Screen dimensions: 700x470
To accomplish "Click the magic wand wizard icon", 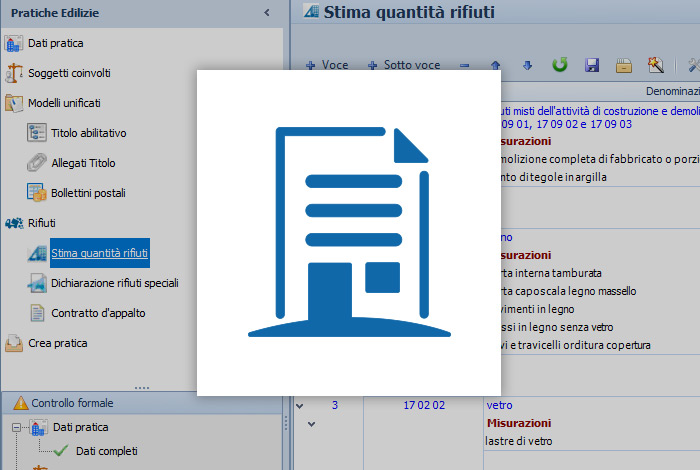I will click(656, 65).
